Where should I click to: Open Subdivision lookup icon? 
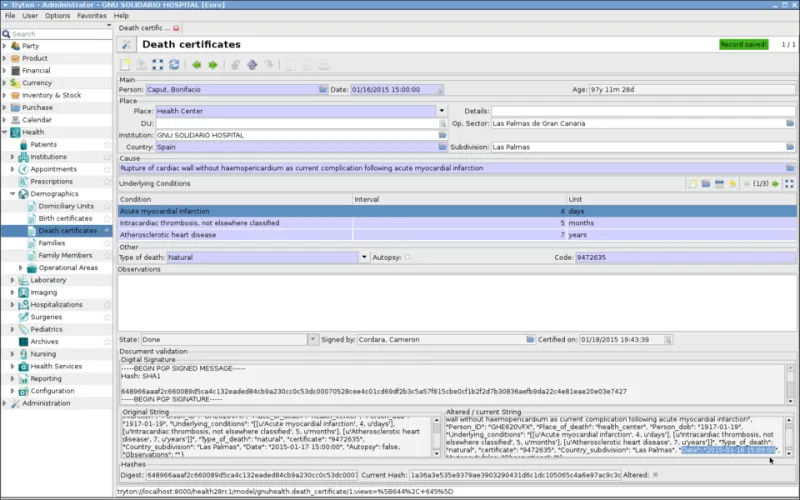tap(790, 147)
